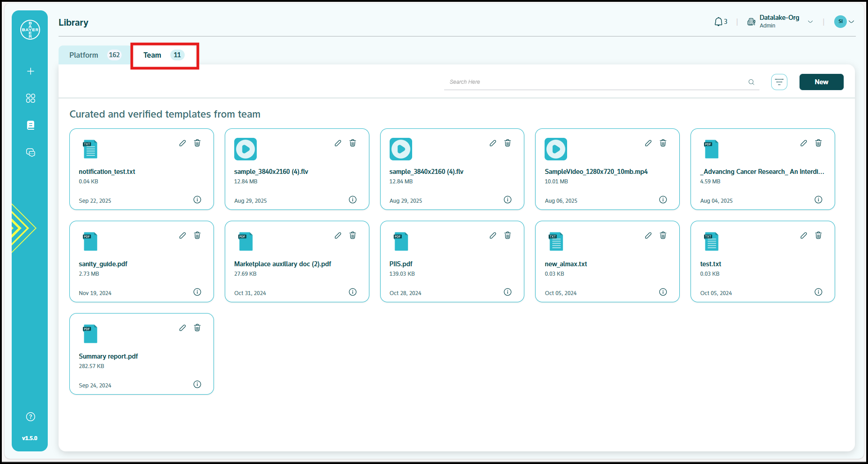Edit notification_test.txt with pencil icon

pyautogui.click(x=182, y=143)
